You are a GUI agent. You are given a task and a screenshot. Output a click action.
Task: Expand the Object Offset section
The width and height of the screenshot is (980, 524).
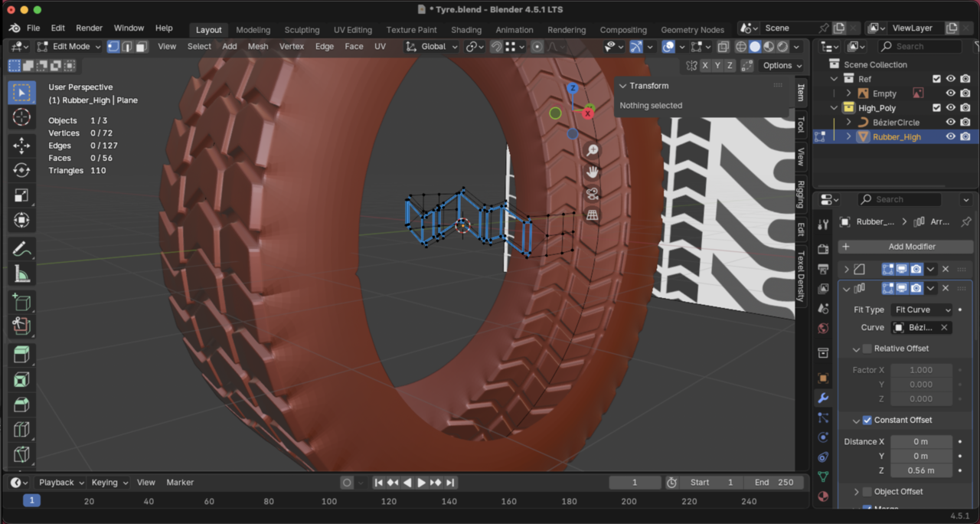[x=857, y=492]
